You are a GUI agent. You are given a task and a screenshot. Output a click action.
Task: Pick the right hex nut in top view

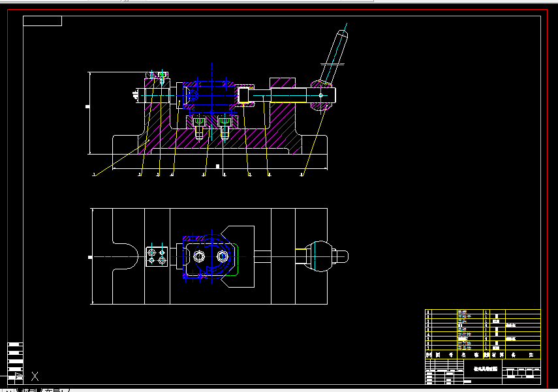click(x=223, y=256)
